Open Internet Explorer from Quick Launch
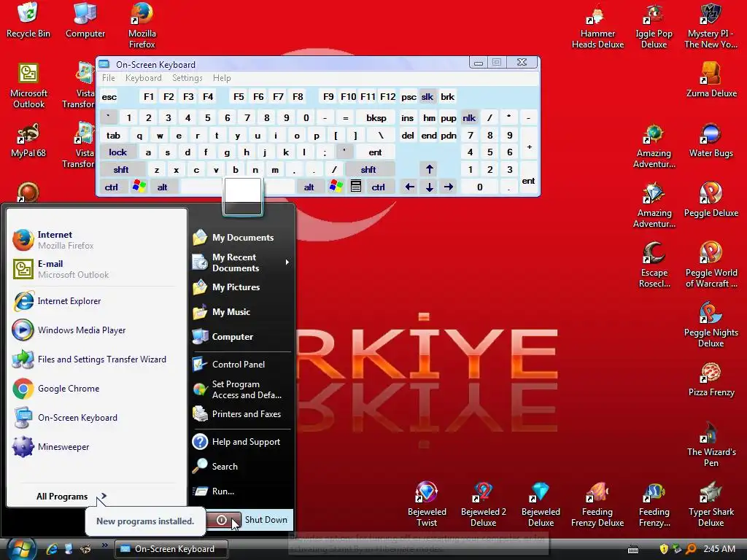 tap(52, 549)
